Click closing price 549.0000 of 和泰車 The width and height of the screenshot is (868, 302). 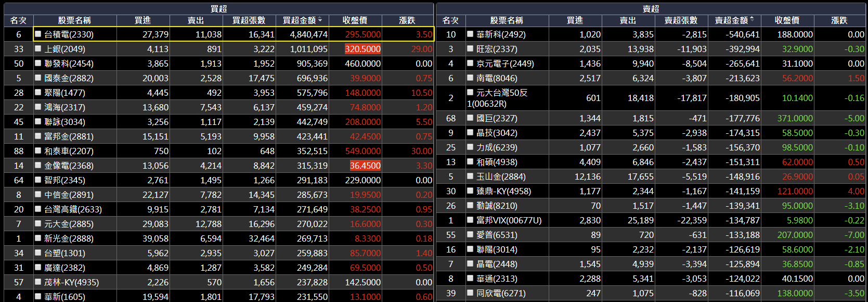363,151
